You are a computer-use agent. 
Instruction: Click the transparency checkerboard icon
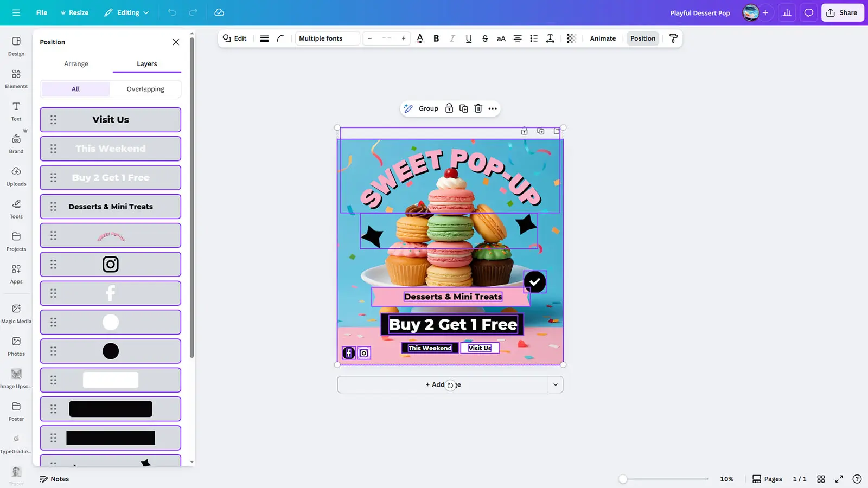(x=571, y=38)
